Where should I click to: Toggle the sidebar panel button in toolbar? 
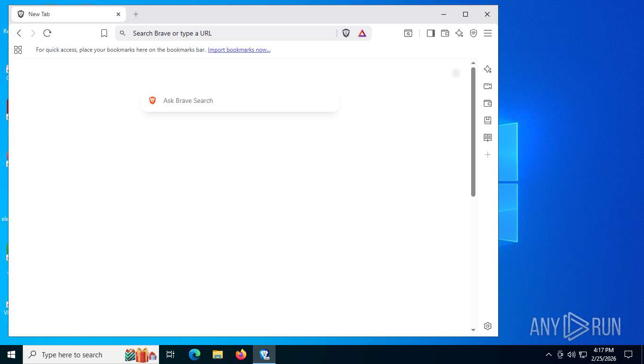coord(430,33)
